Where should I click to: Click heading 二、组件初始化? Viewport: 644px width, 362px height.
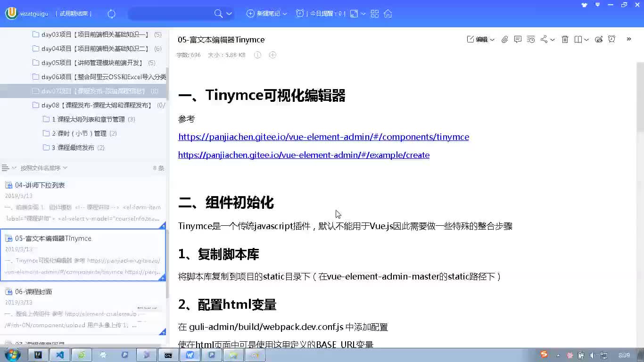click(226, 203)
